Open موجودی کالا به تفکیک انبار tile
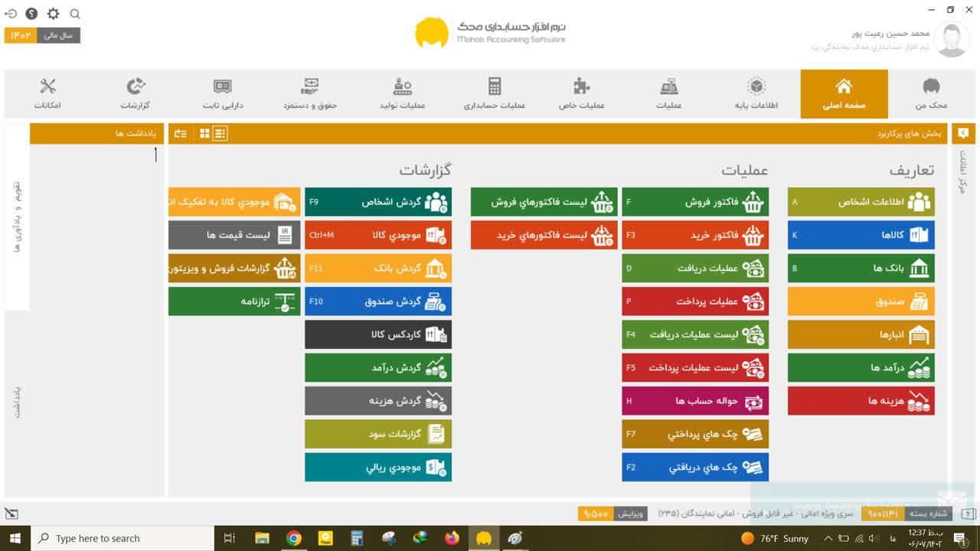Screen dimensions: 980x551 tap(234, 202)
